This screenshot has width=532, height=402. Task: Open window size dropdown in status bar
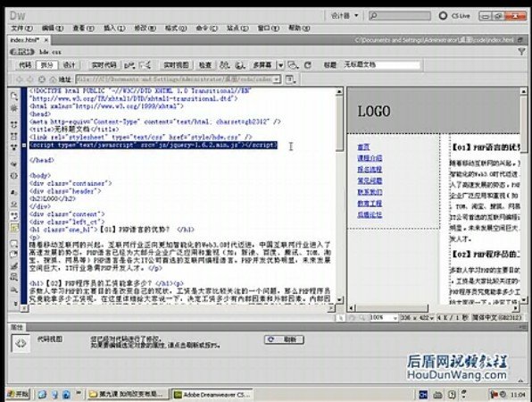click(x=417, y=317)
